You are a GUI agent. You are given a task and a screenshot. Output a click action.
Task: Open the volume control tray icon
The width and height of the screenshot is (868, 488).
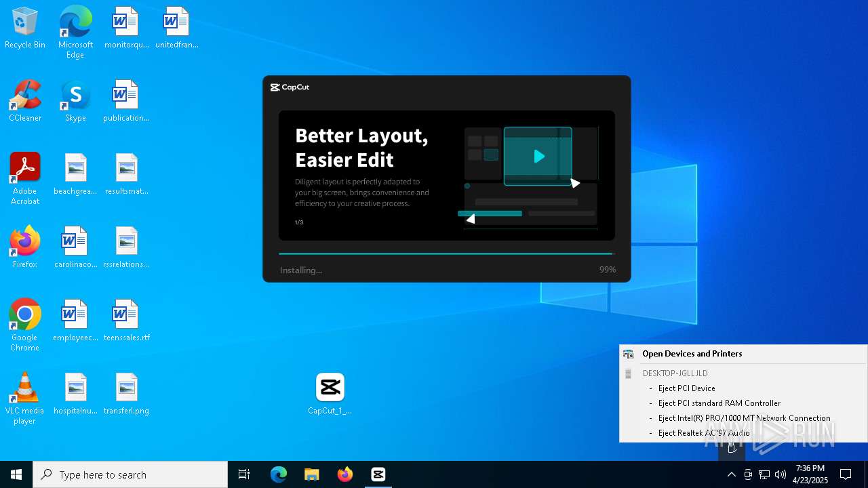point(781,474)
